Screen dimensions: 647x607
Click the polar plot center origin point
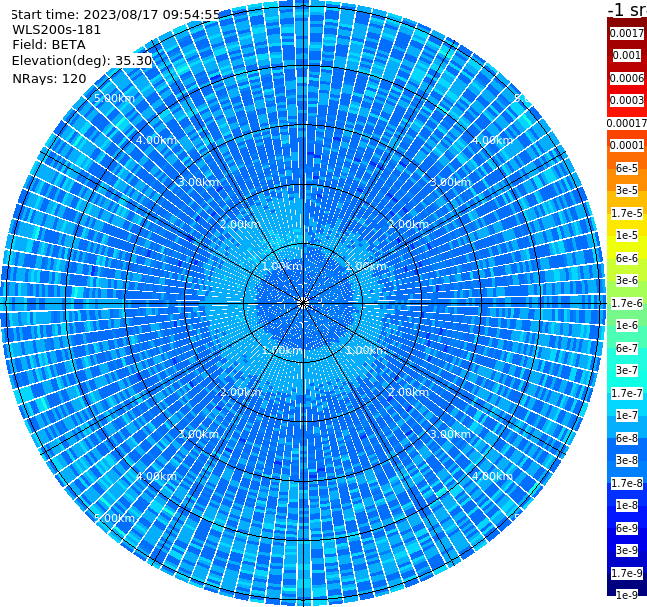tap(303, 303)
